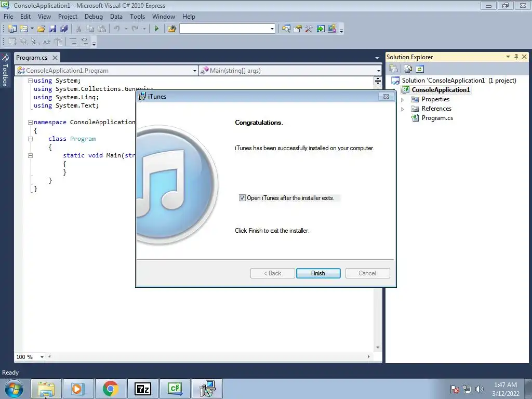Click the Back button in the iTunes dialog
This screenshot has height=399, width=532.
[272, 273]
